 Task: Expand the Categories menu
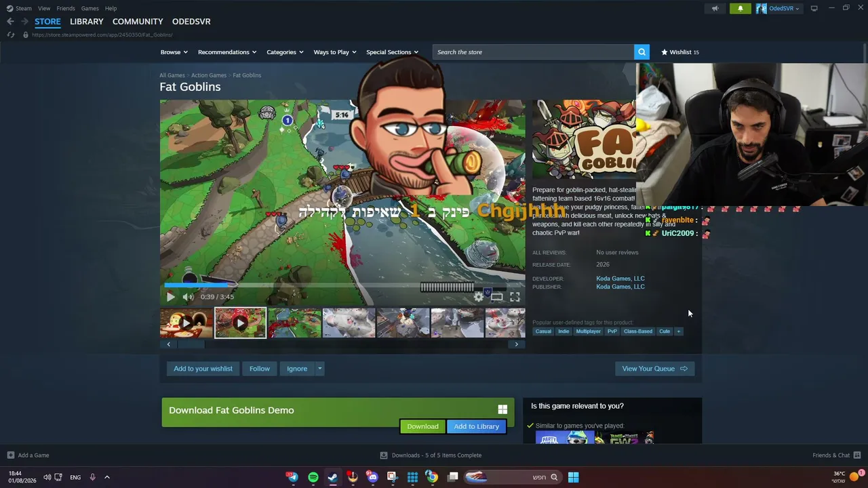(x=285, y=52)
